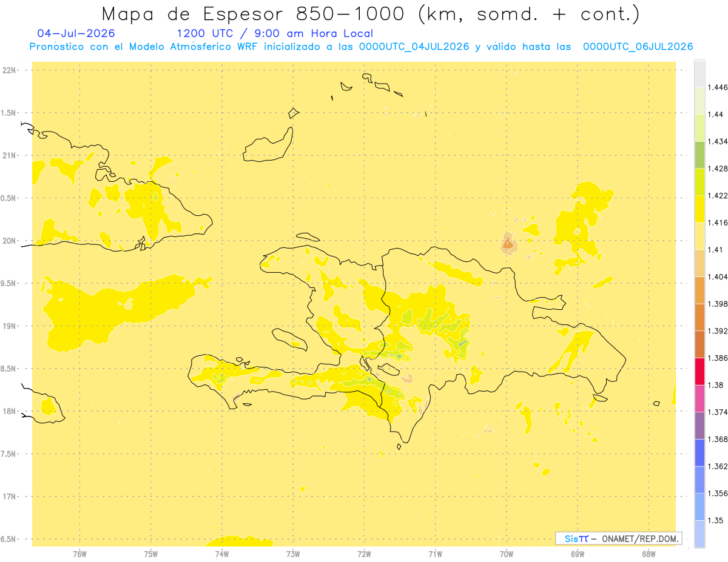
Task: Click latitude label 20N
Action: tap(10, 241)
